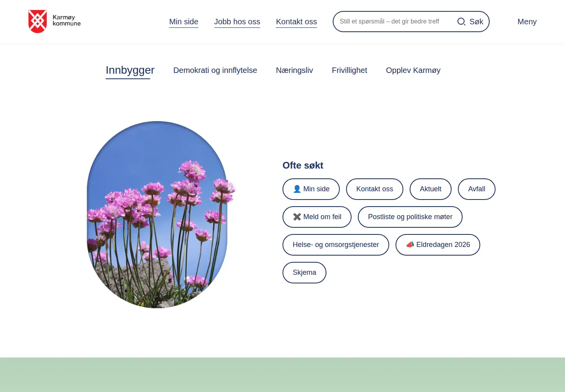Image resolution: width=565 pixels, height=392 pixels.
Task: Open Helse- og omsorgstjenester shortcut
Action: click(x=336, y=245)
